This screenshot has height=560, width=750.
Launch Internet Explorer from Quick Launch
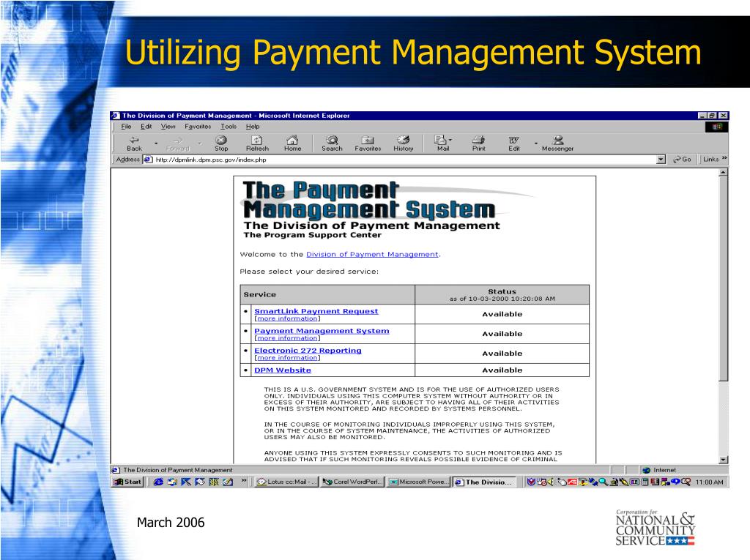[158, 482]
